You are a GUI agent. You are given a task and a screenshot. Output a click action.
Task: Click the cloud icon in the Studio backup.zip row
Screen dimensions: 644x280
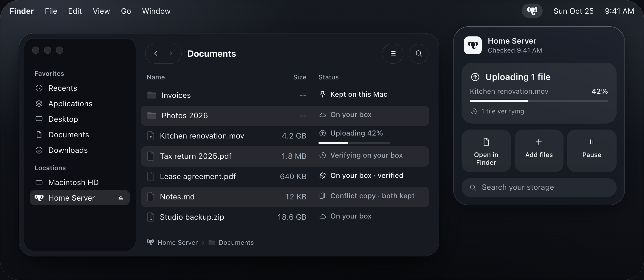click(x=322, y=216)
